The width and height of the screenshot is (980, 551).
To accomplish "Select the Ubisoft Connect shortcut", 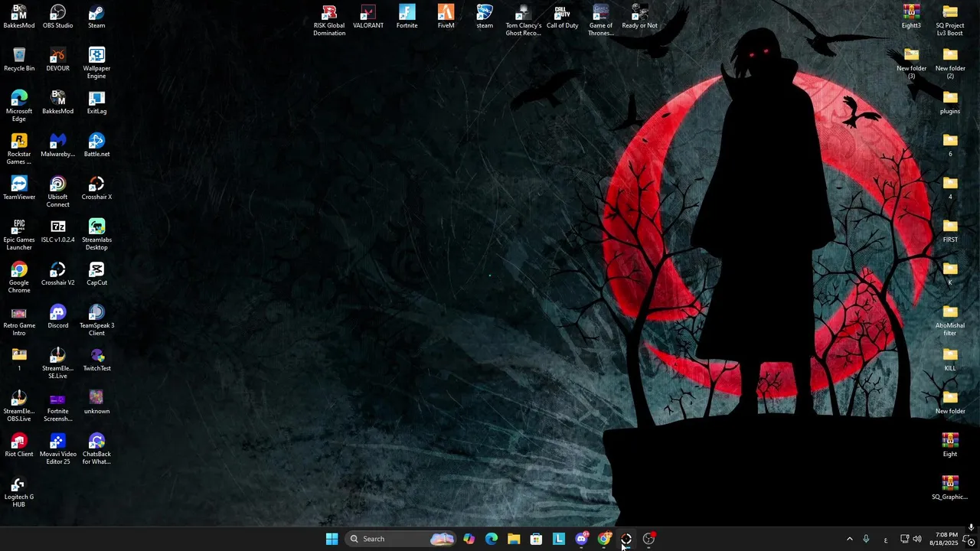I will 57,192.
